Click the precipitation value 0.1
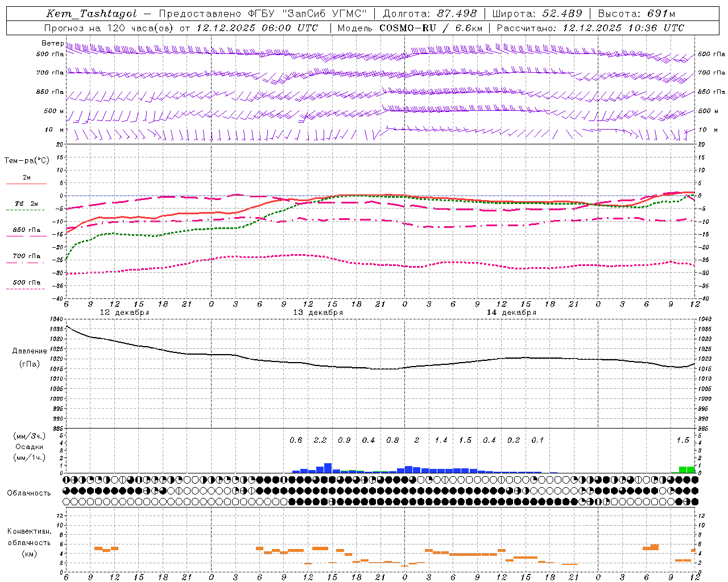Image resolution: width=728 pixels, height=582 pixels. point(537,440)
